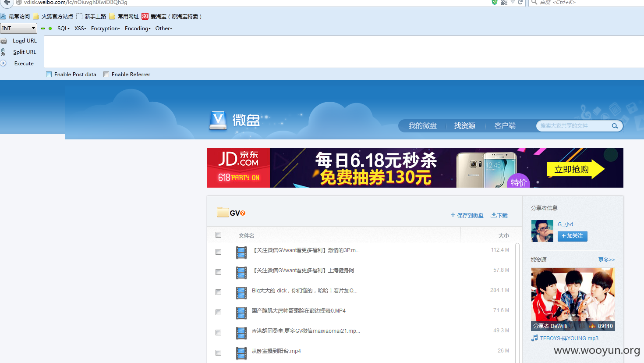
Task: Click video icon for Big大大的 file
Action: pos(241,293)
